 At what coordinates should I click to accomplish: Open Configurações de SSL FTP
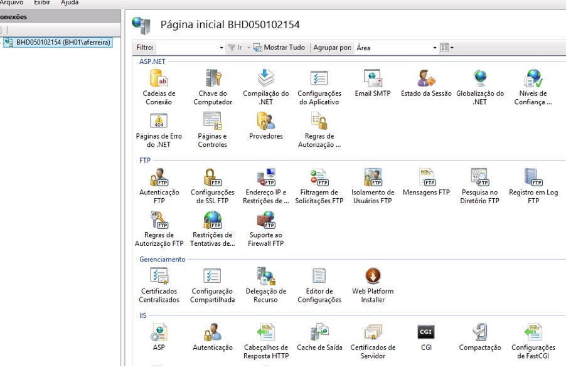point(213,187)
